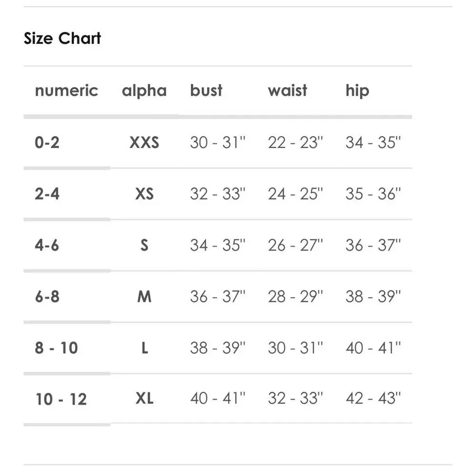This screenshot has height=476, width=476.
Task: Click the bust column header
Action: (206, 90)
